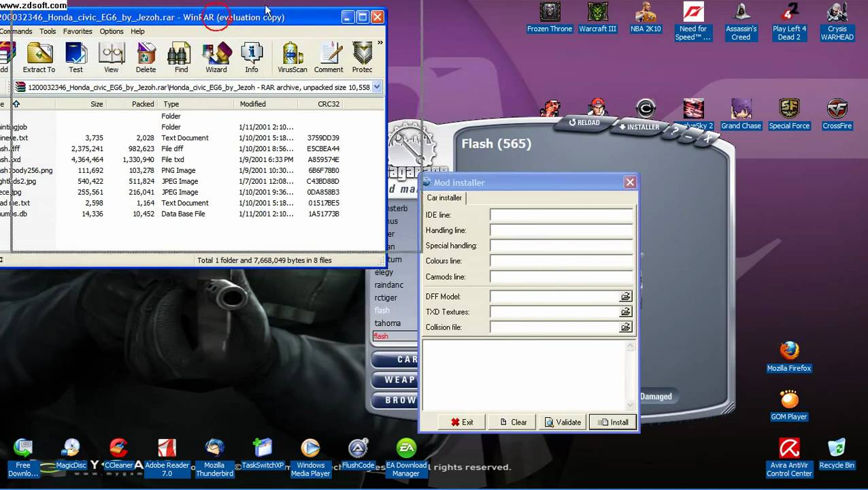The width and height of the screenshot is (868, 490).
Task: Click the Delete icon in WinRAR toolbar
Action: click(146, 58)
